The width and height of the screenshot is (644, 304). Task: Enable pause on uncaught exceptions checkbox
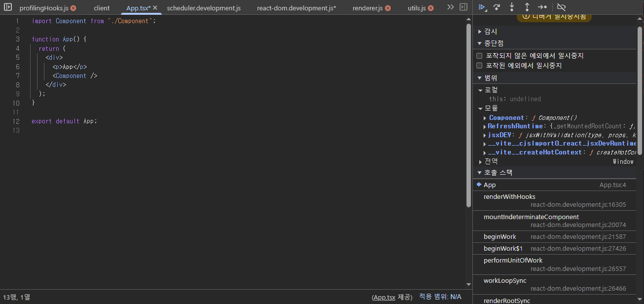click(x=479, y=56)
